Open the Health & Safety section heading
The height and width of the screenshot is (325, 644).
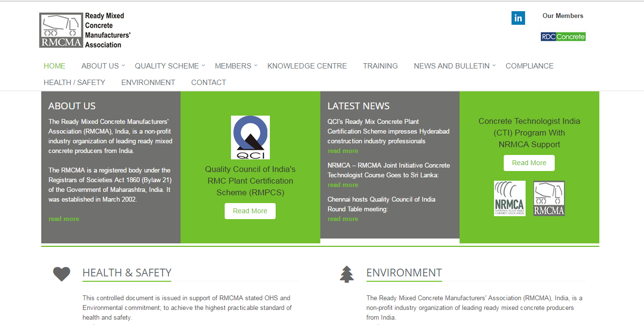click(127, 273)
